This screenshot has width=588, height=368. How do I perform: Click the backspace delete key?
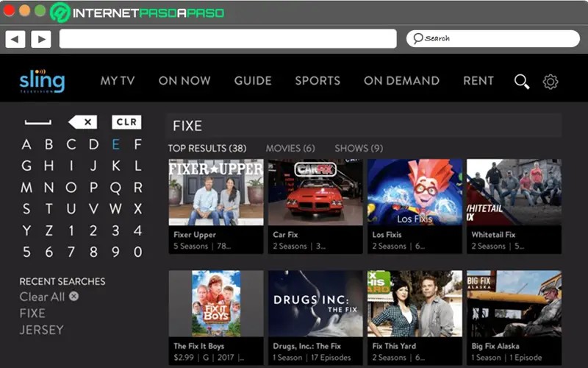click(83, 122)
